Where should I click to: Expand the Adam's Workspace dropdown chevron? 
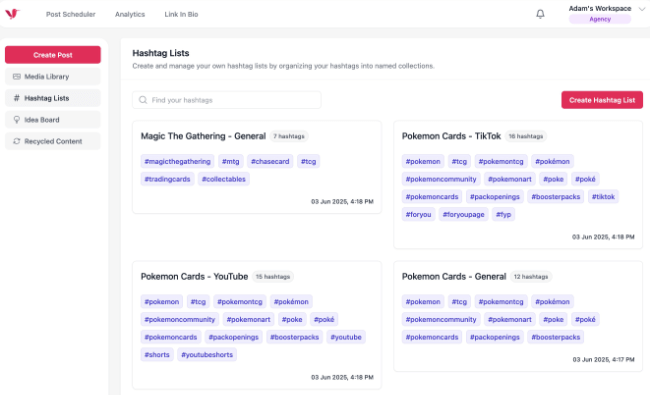(x=642, y=9)
